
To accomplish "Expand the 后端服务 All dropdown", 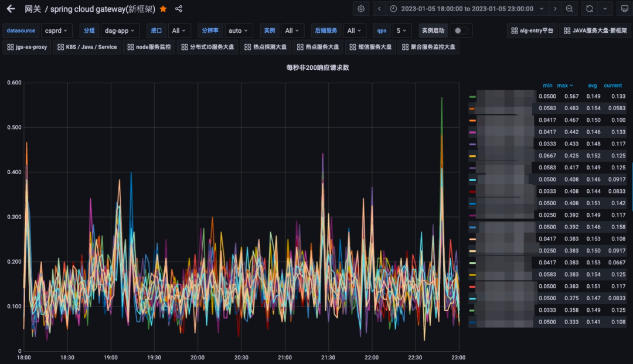I will [354, 30].
